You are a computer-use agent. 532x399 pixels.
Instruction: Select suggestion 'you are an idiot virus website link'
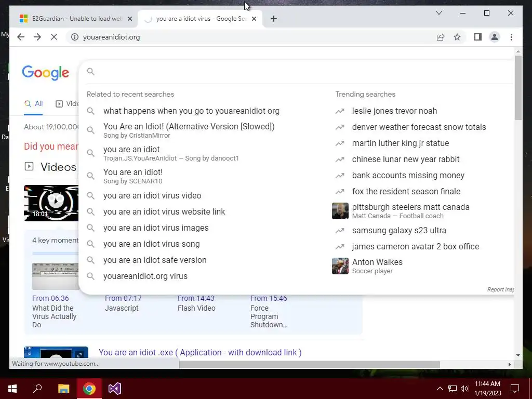click(x=164, y=212)
